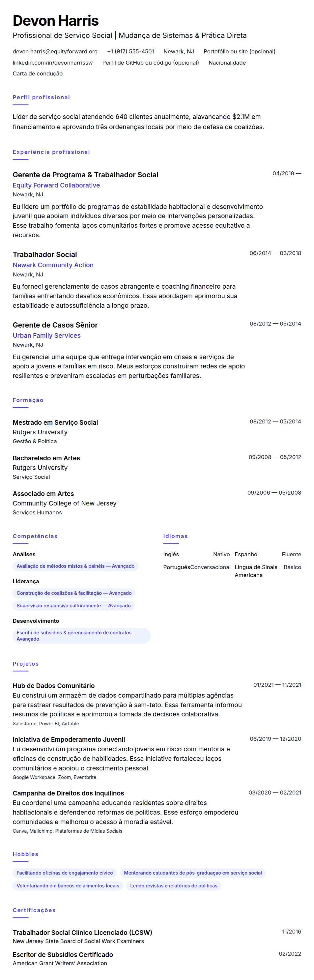Select Campanha de Direitos dos Inquilinos title
Screen dimensions: 314x980
(69, 793)
